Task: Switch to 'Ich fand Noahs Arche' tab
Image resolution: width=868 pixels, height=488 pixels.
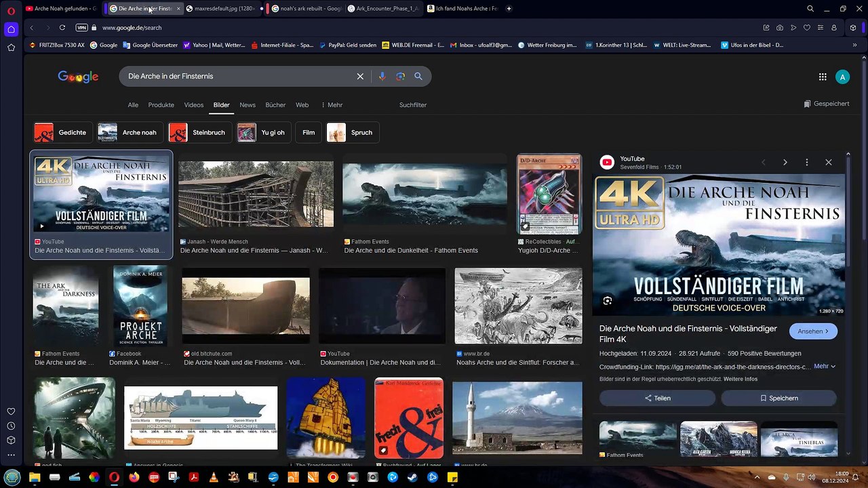Action: (462, 9)
